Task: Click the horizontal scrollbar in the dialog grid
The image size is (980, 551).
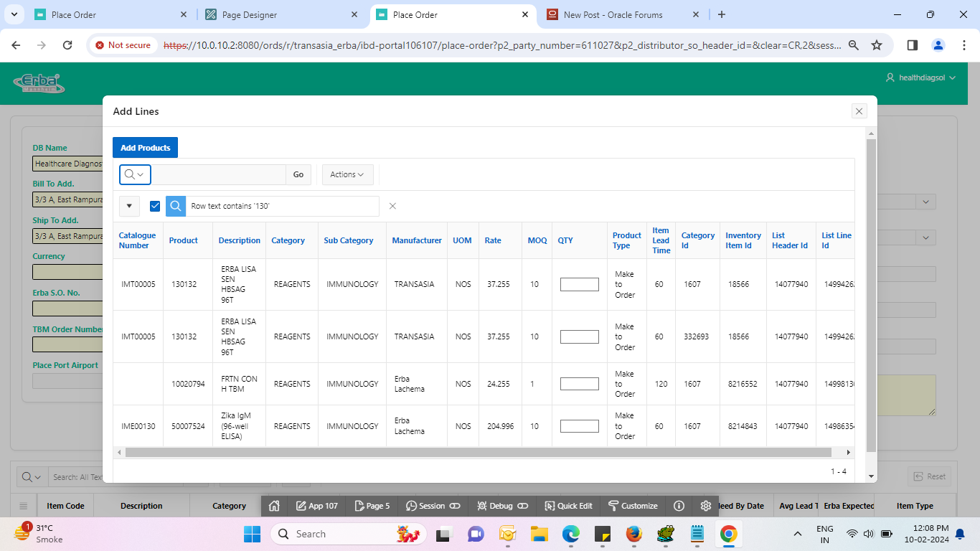Action: tap(478, 453)
